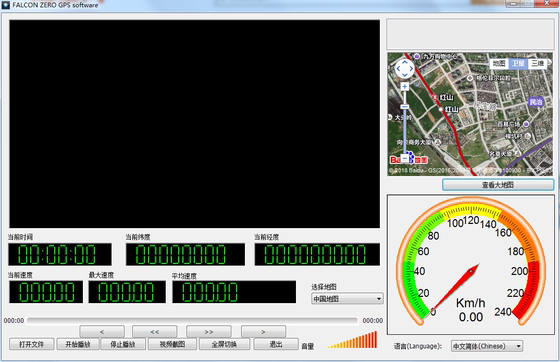
Task: Zoom out the map with bottom minus button
Action: [405, 159]
